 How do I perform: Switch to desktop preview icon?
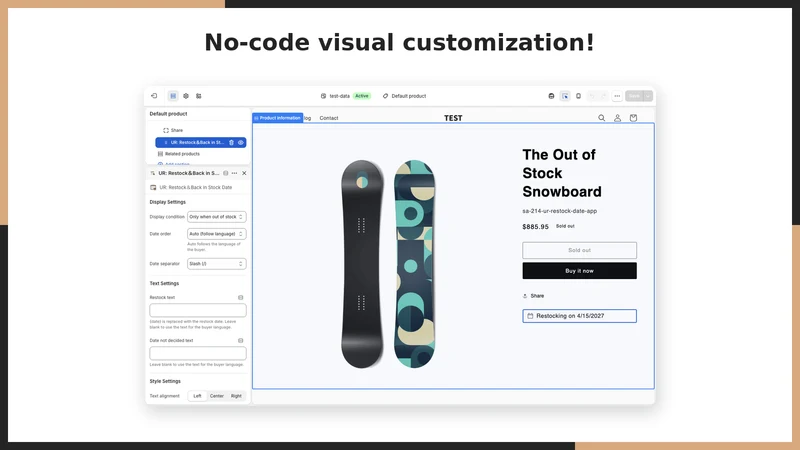[x=551, y=96]
